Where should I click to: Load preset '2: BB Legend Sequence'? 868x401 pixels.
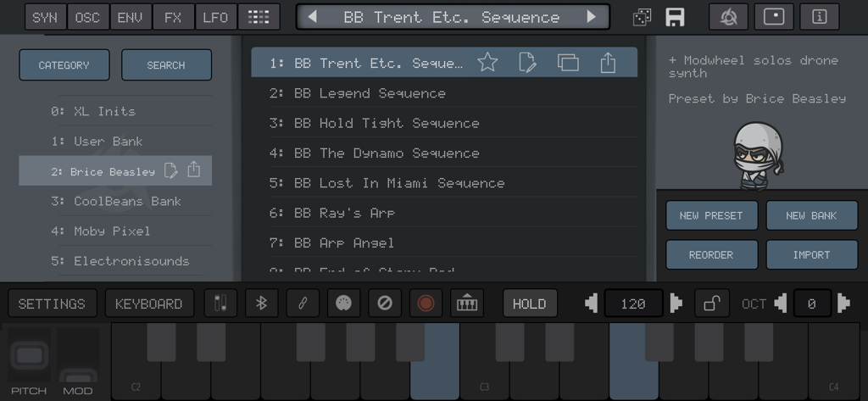444,92
